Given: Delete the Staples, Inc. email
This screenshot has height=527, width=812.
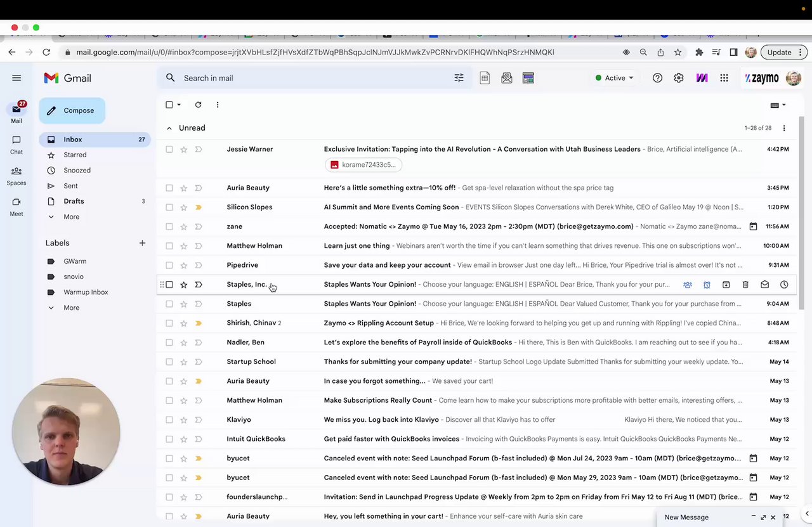Looking at the screenshot, I should coord(745,285).
